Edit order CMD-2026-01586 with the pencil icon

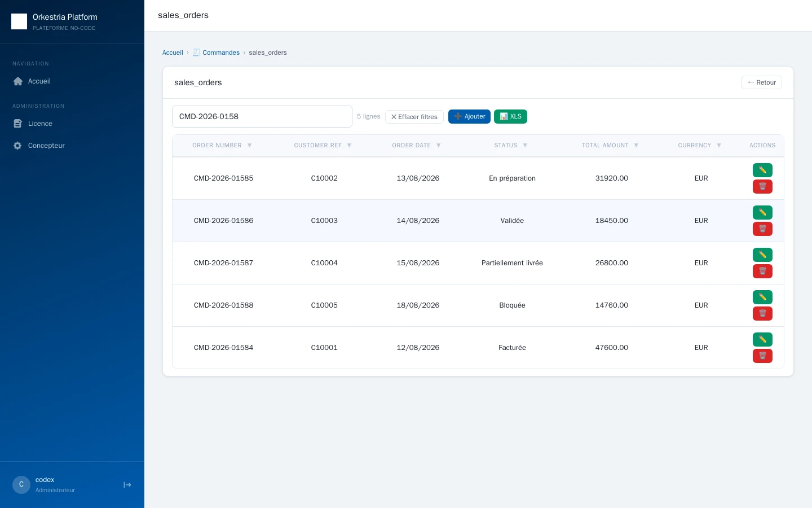point(762,212)
